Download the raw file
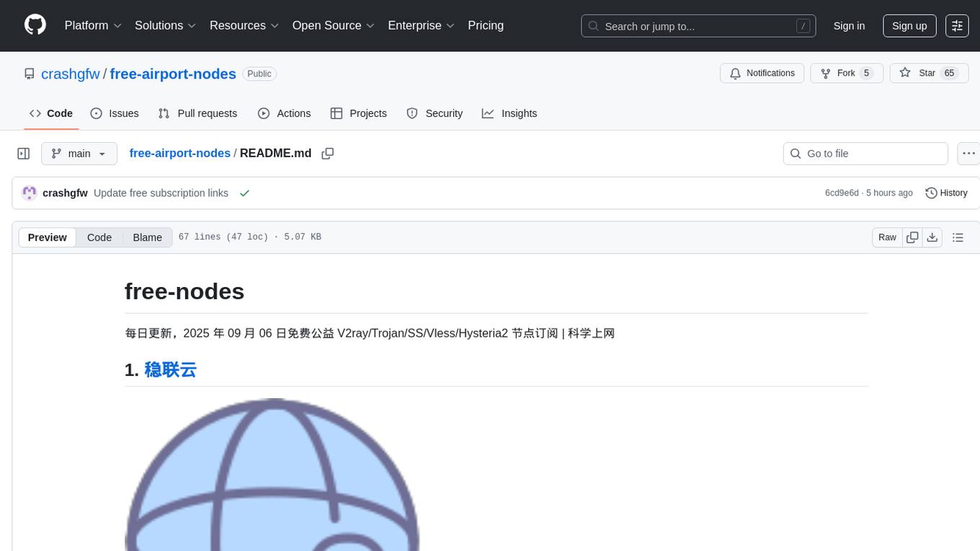Viewport: 980px width, 551px height. [932, 237]
